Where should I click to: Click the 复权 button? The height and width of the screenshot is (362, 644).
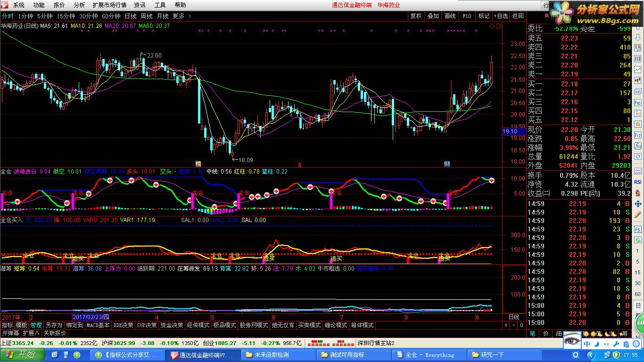pos(416,16)
